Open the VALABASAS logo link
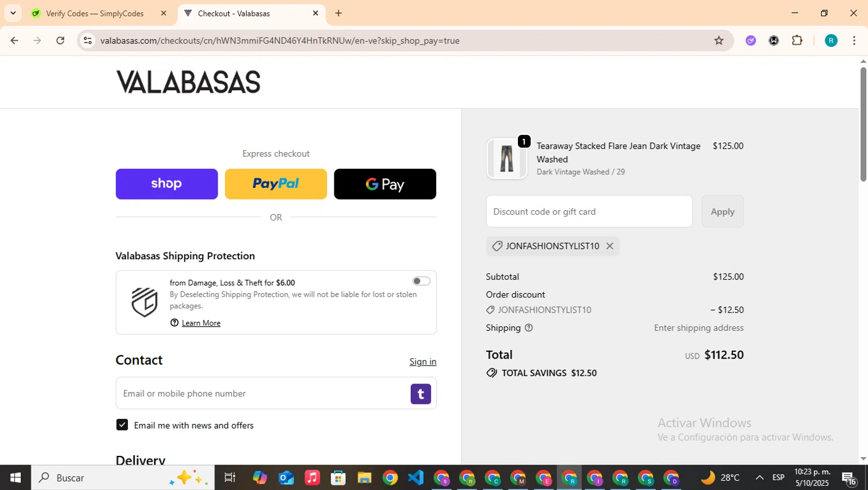 click(x=189, y=82)
